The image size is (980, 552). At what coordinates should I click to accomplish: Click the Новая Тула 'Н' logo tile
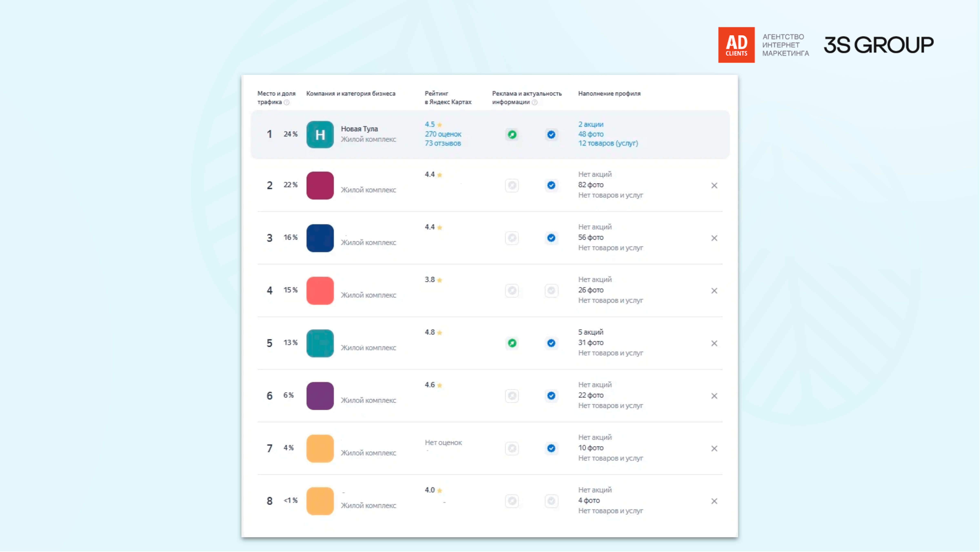click(320, 134)
